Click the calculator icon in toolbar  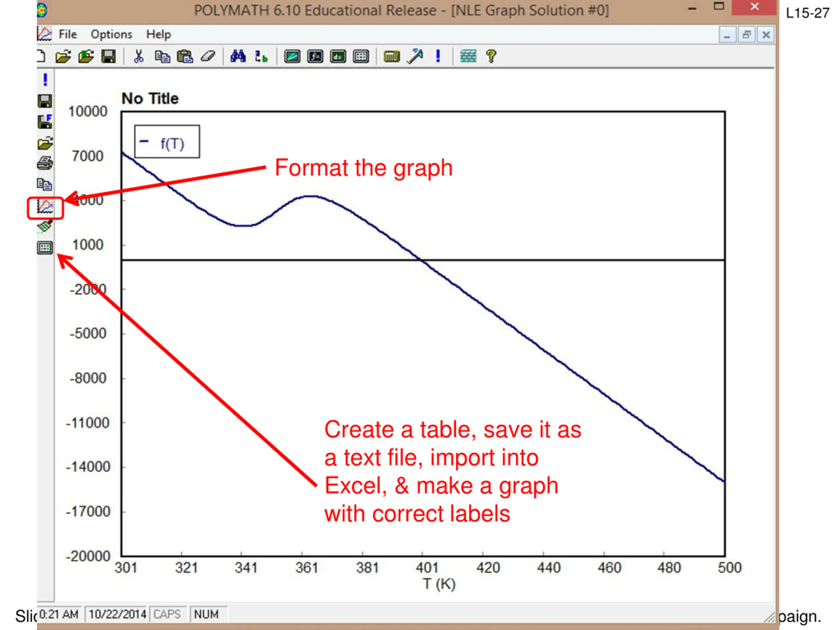391,56
